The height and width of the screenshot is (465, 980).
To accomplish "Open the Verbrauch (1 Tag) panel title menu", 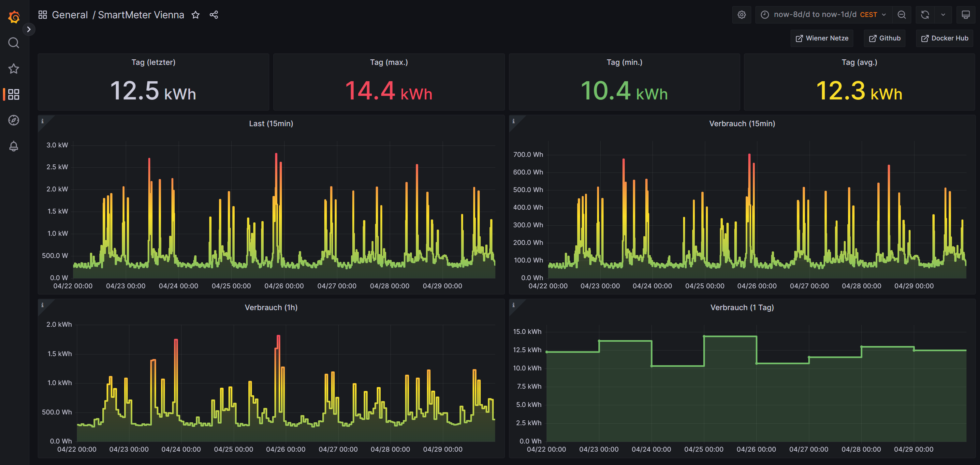I will tap(742, 307).
